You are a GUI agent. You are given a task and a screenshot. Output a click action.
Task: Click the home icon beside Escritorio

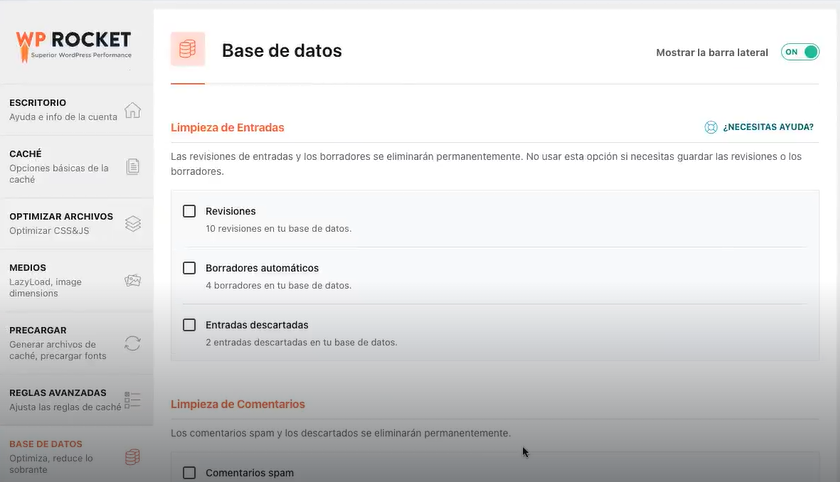point(132,110)
